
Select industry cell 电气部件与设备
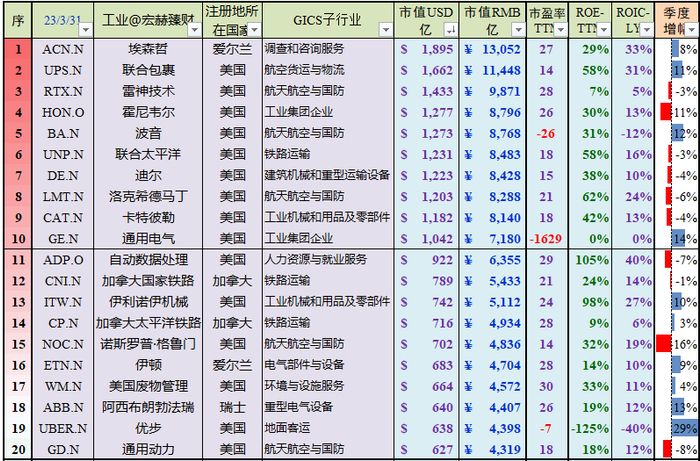pos(328,365)
